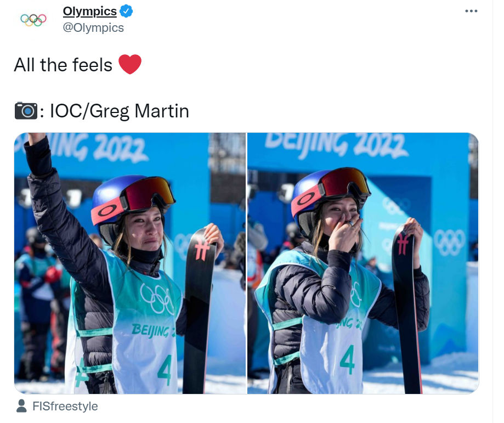504x423 pixels.
Task: Click the 'All the feels' tweet text
Action: pos(63,65)
